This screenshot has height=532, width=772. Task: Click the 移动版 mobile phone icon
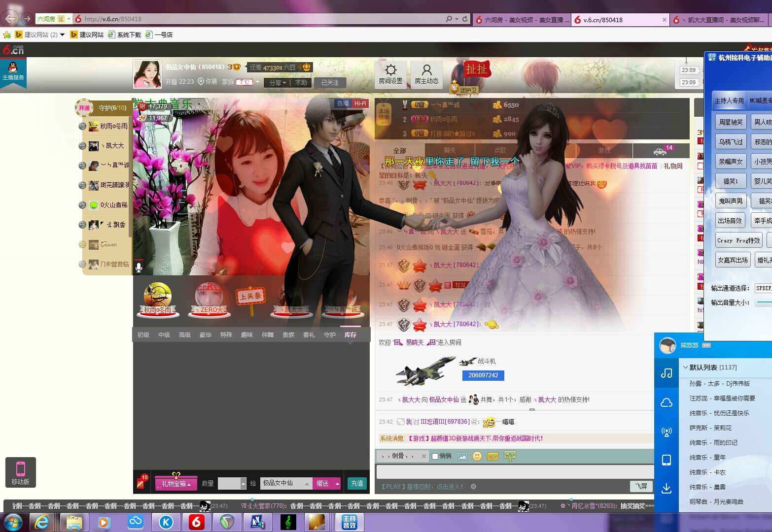[21, 472]
